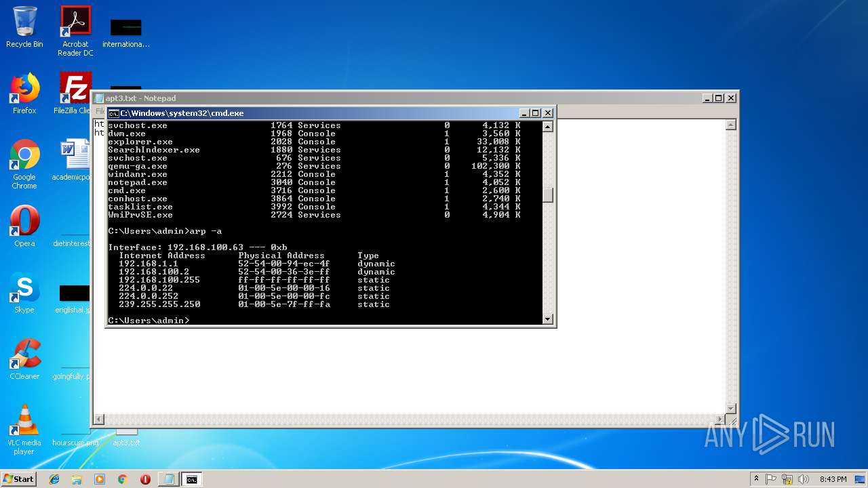The image size is (868, 488).
Task: Open the cmd.exe title bar system icon
Action: coord(114,113)
